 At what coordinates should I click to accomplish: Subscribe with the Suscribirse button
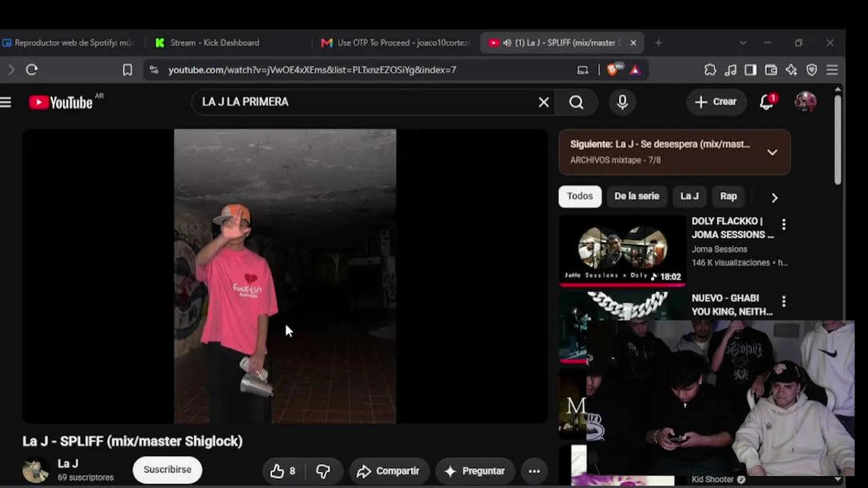pyautogui.click(x=167, y=470)
